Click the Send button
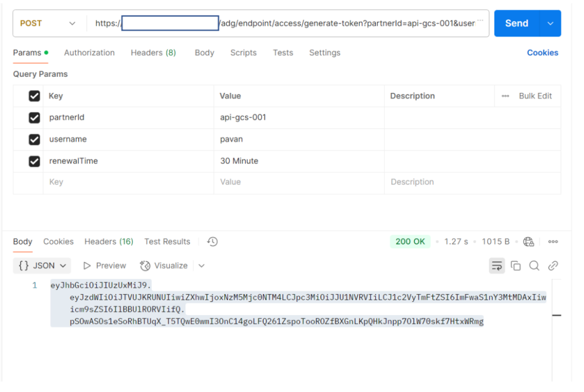The width and height of the screenshot is (584, 392). [516, 23]
